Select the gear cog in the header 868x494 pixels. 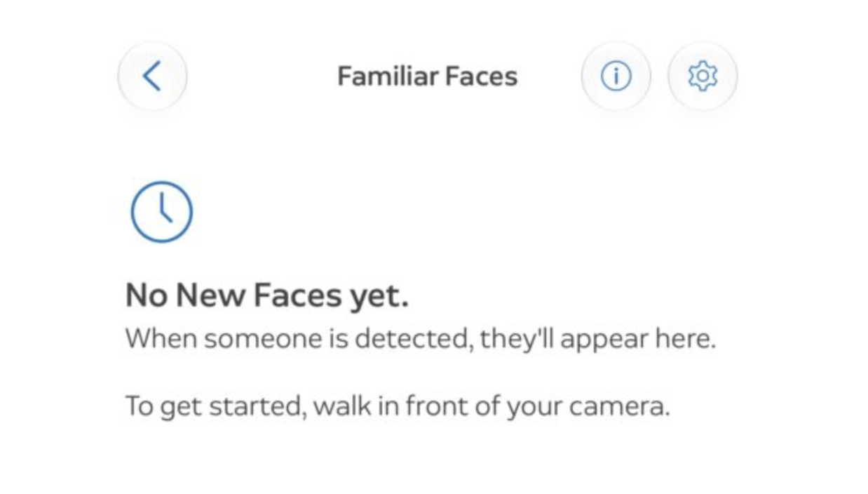point(703,76)
